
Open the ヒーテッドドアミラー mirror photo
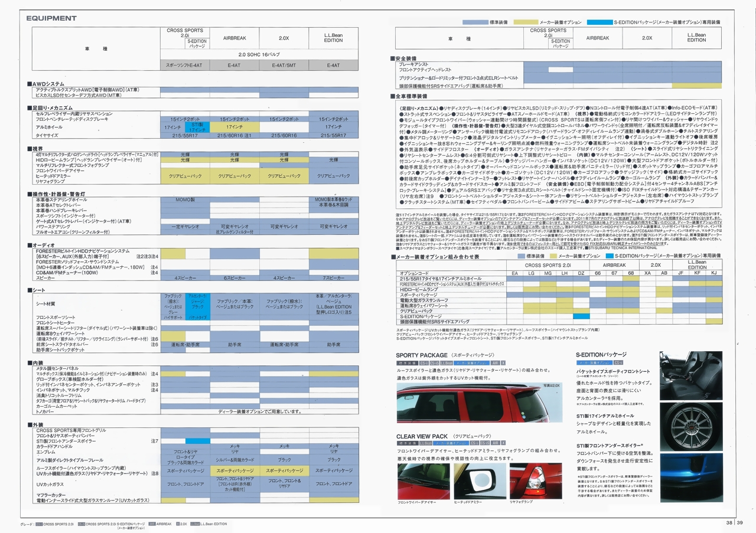tap(479, 480)
